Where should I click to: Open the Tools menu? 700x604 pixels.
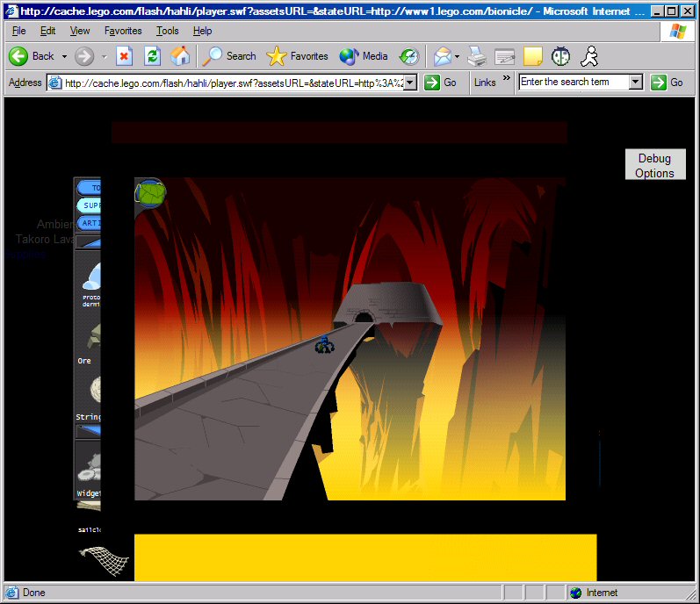pyautogui.click(x=168, y=31)
